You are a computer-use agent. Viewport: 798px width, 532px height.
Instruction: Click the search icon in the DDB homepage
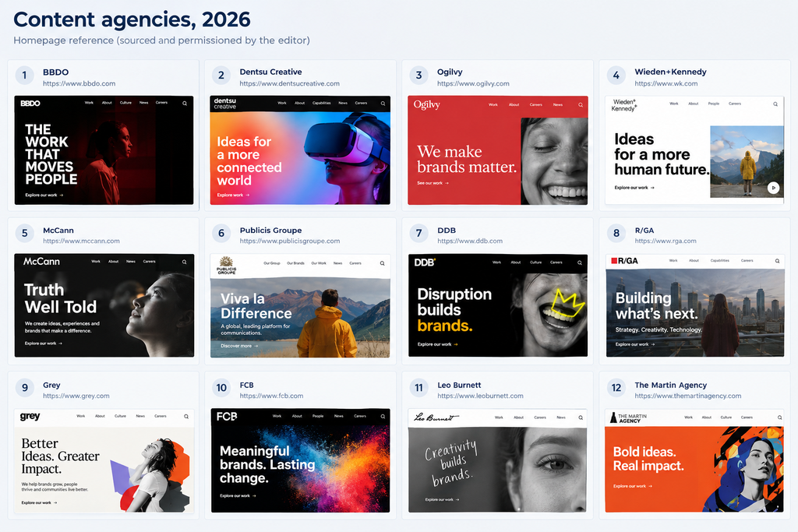point(580,262)
